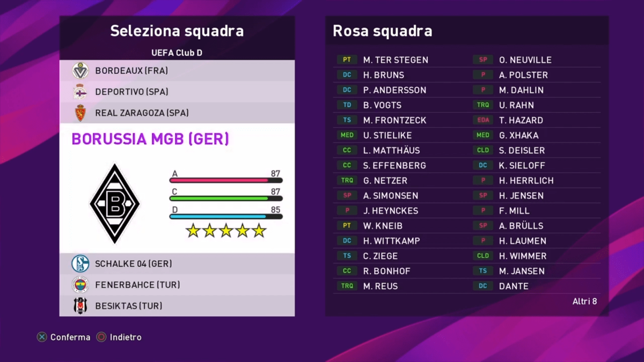Click the large Borussia MGB diamond crest
The height and width of the screenshot is (362, 644).
(x=115, y=204)
